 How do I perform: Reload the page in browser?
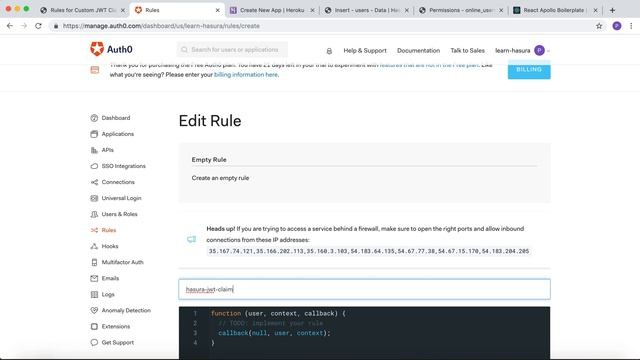click(x=38, y=26)
